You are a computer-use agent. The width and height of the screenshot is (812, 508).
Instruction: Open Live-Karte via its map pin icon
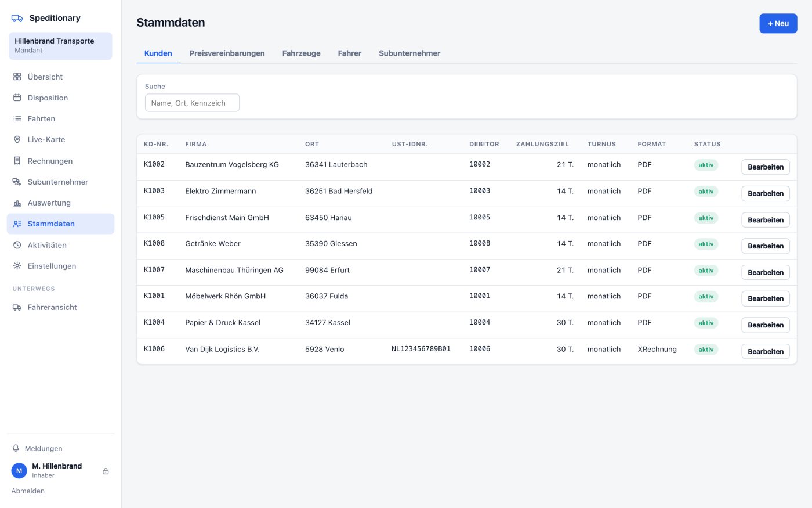click(x=17, y=139)
